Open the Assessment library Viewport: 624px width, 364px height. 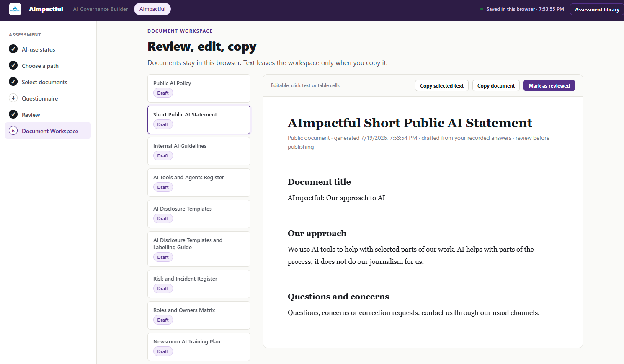point(597,9)
